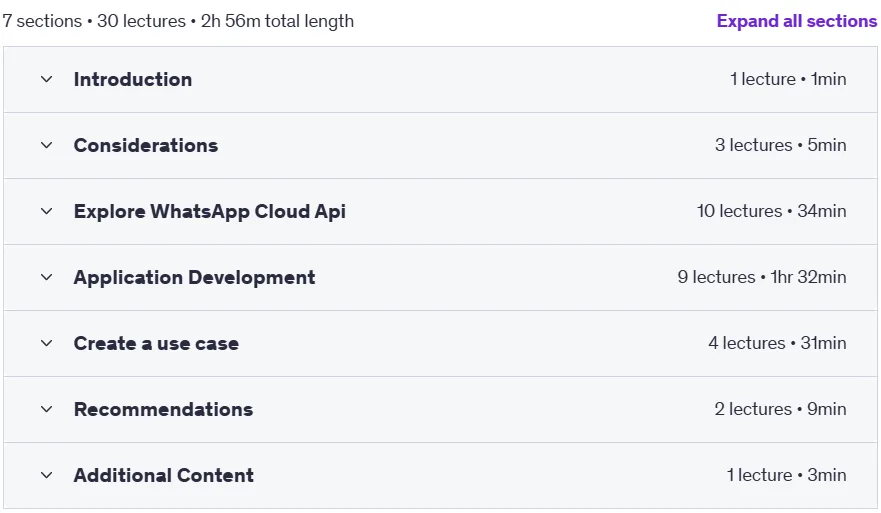
Task: Click the 3 lectures • 5min label
Action: (x=780, y=145)
